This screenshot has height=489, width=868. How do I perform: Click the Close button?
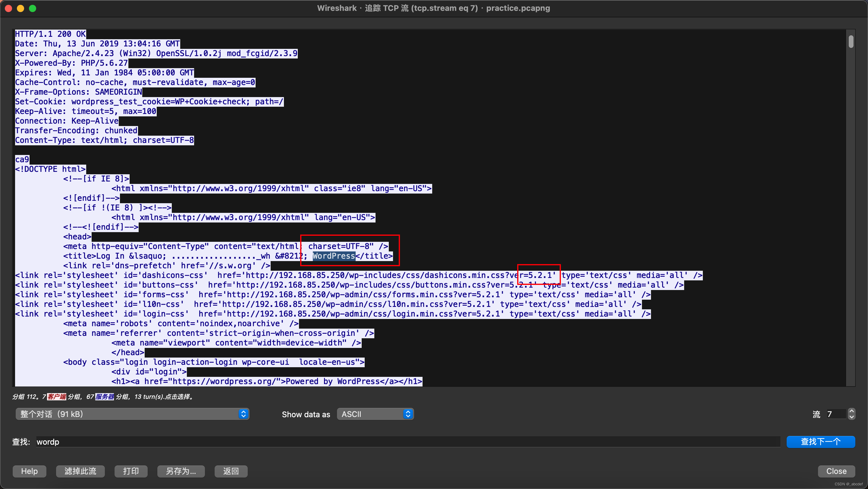[836, 471]
